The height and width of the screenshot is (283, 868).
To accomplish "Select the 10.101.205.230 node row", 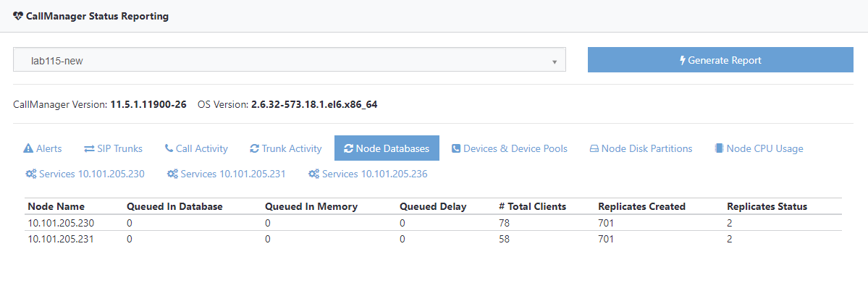I will pos(433,223).
